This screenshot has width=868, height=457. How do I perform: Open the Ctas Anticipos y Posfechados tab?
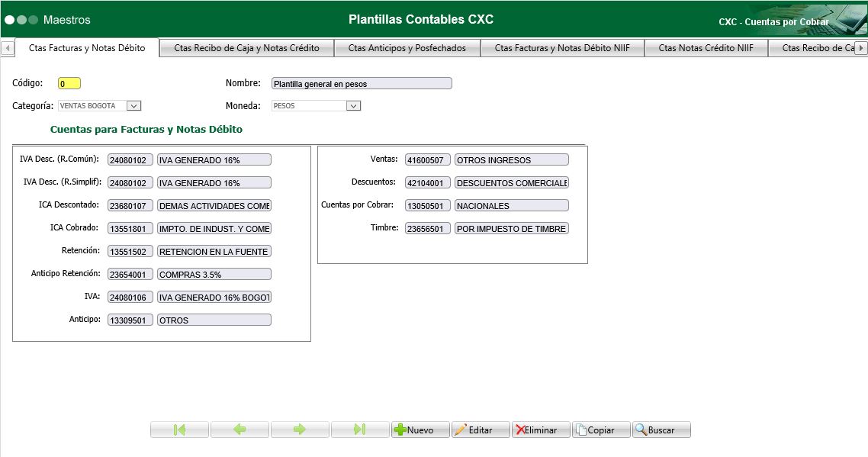407,48
